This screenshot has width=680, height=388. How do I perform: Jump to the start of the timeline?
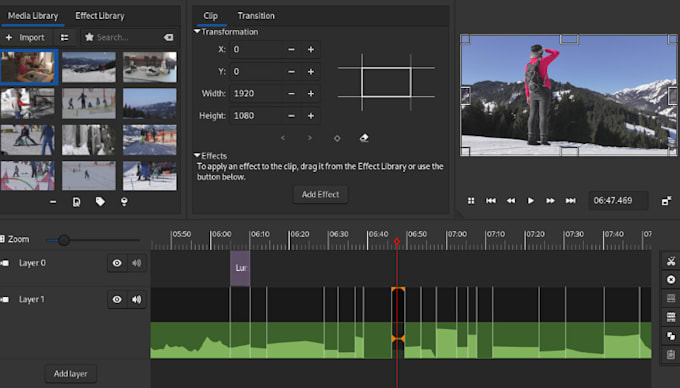pos(490,201)
